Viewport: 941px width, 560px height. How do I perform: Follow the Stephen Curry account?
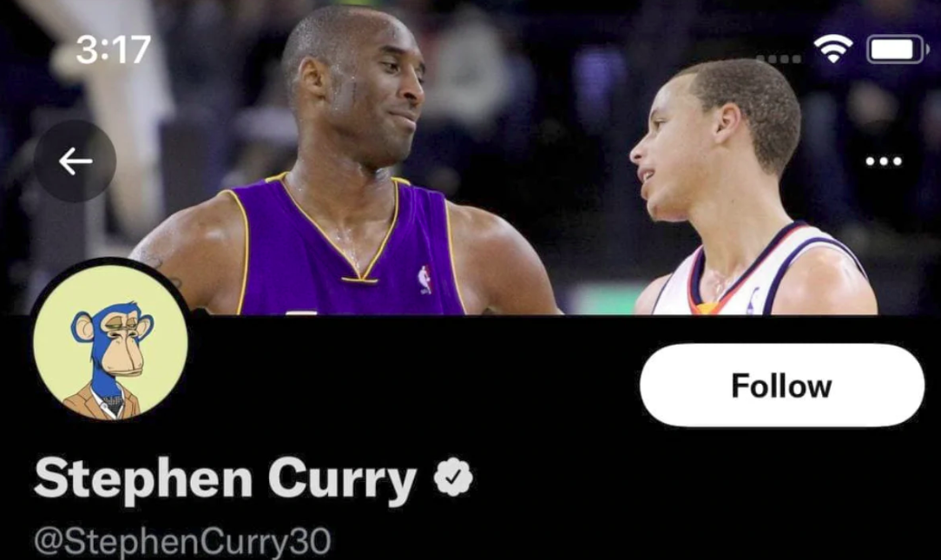tap(781, 385)
